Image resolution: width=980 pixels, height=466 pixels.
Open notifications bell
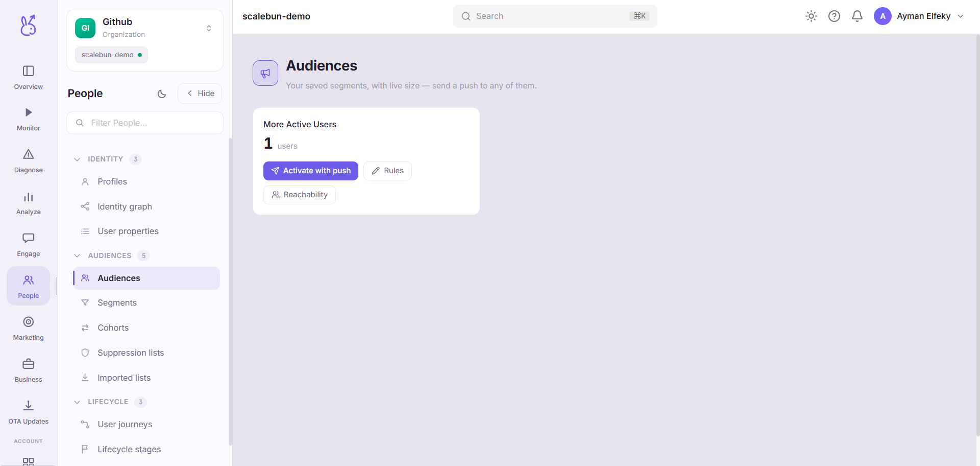point(857,16)
